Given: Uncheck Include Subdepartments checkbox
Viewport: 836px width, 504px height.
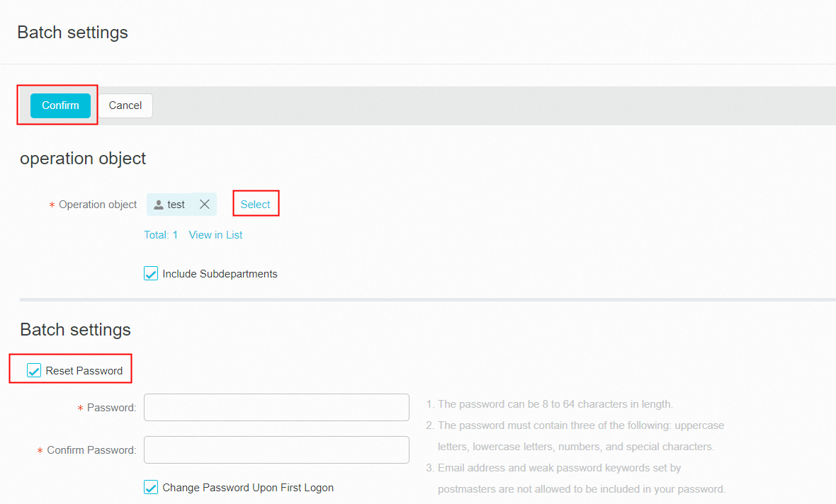Looking at the screenshot, I should (151, 274).
